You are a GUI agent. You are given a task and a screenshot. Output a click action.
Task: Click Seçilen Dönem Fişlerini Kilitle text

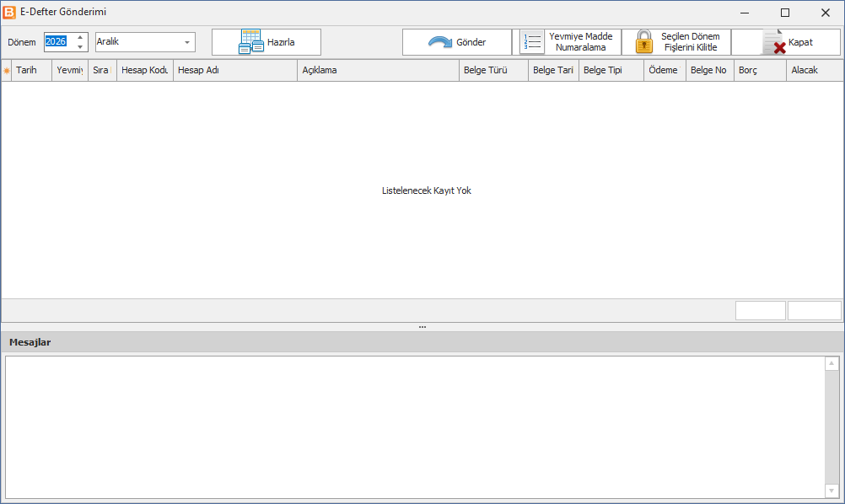(691, 42)
